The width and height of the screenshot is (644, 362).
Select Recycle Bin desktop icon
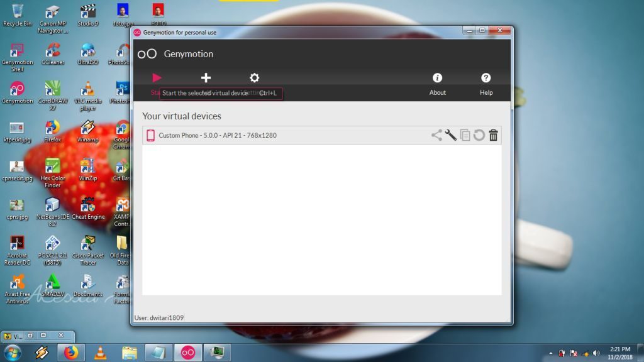pyautogui.click(x=17, y=15)
